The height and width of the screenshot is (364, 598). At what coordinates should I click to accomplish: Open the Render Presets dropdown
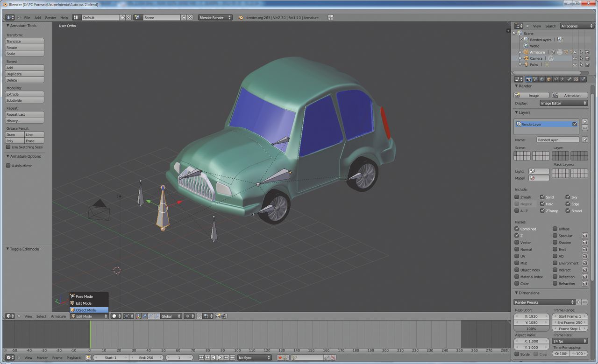tap(544, 302)
